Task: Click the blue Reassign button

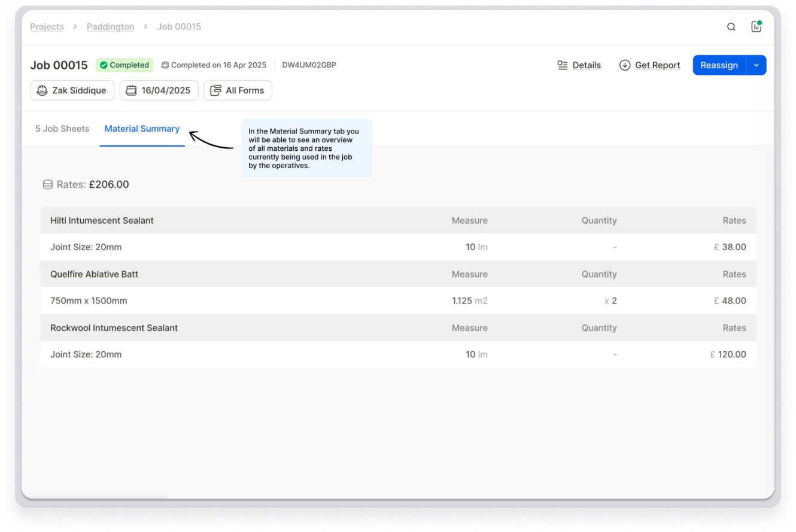Action: pyautogui.click(x=719, y=65)
